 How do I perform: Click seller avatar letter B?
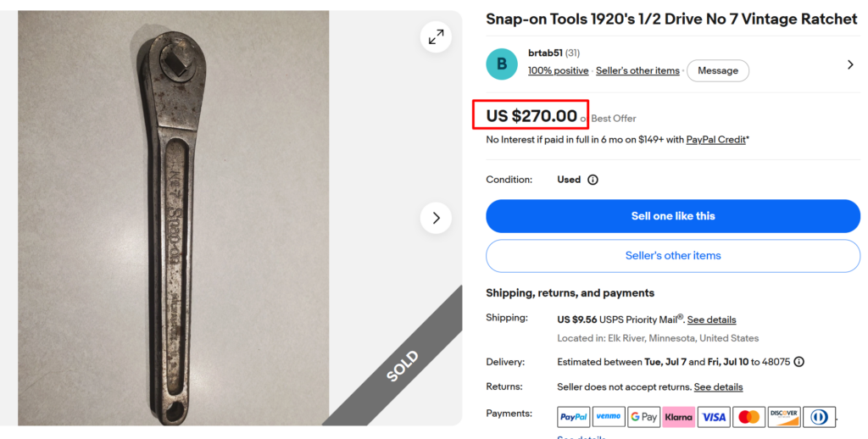click(502, 64)
